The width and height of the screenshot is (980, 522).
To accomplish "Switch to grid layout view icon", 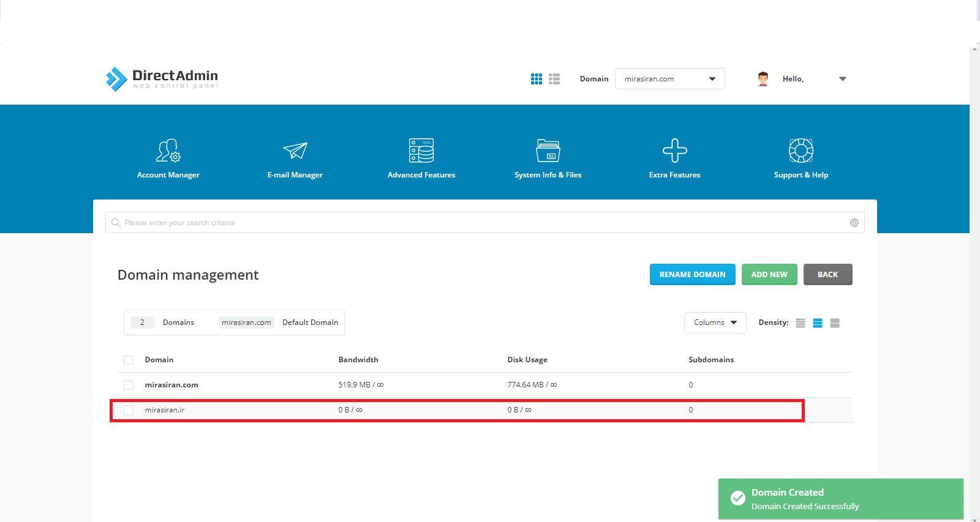I will point(537,79).
